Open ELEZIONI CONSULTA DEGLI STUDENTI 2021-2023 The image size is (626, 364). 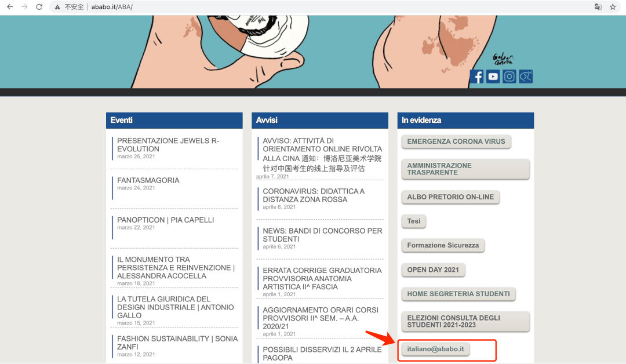tap(465, 322)
